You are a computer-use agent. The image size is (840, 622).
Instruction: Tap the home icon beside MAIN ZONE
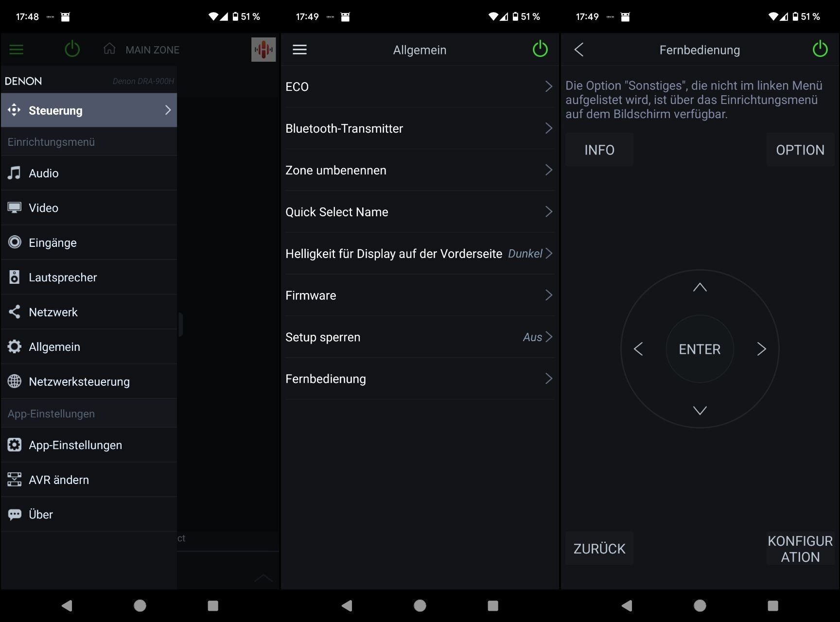pos(109,49)
